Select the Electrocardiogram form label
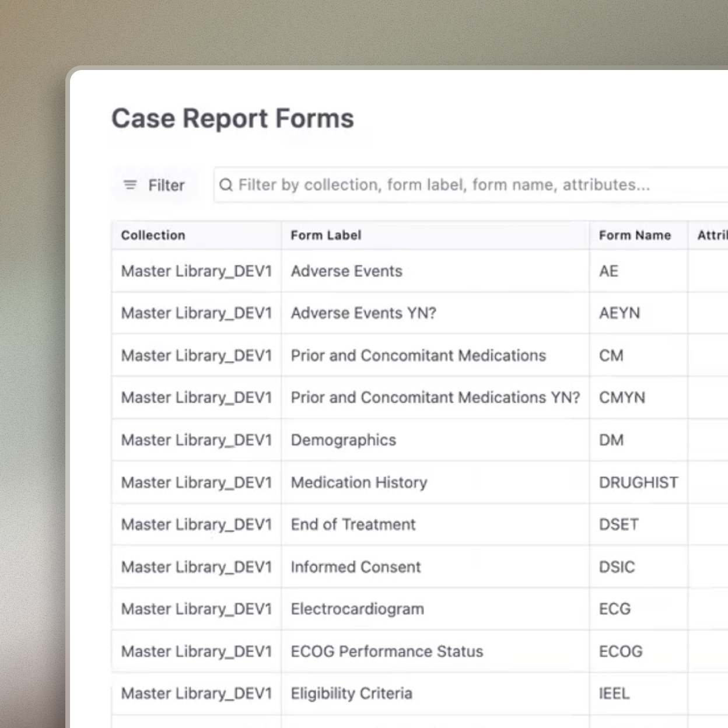Image resolution: width=728 pixels, height=728 pixels. [357, 609]
